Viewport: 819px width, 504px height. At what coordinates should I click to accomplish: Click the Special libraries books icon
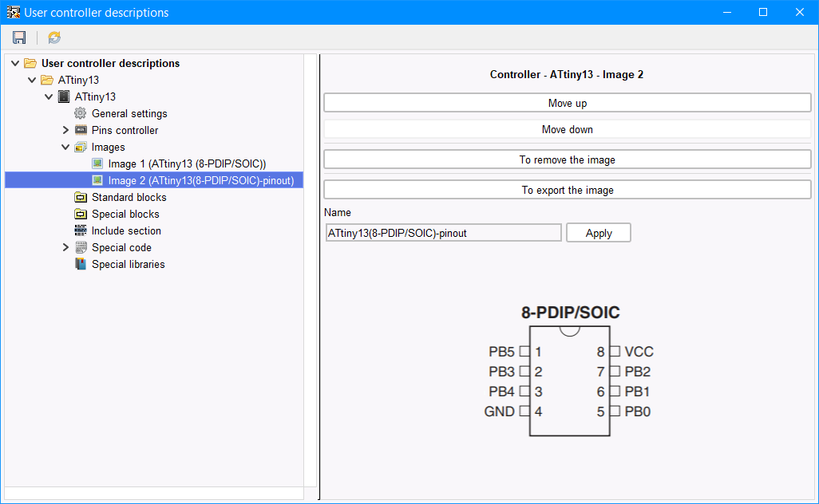click(x=81, y=264)
